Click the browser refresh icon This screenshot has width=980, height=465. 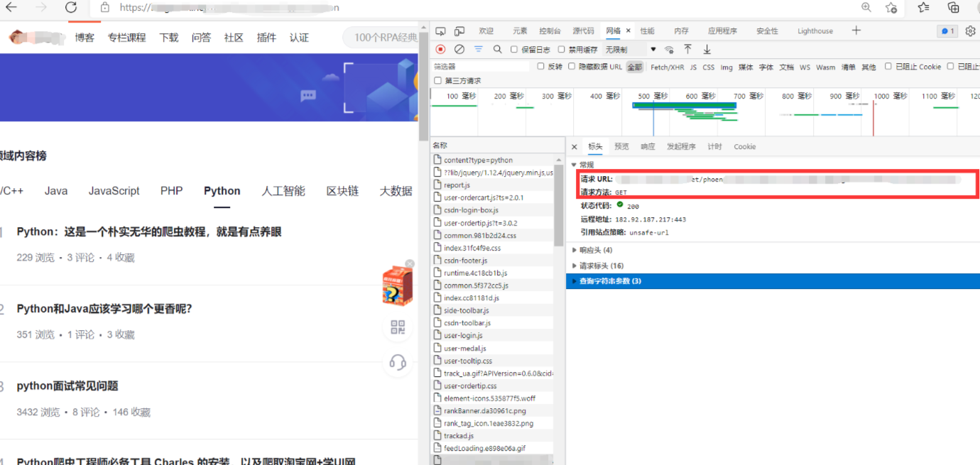click(x=71, y=7)
